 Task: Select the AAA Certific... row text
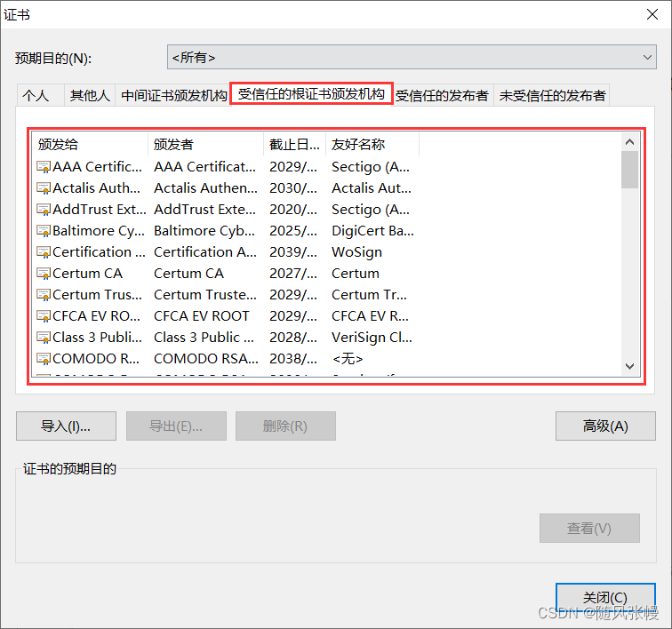(x=97, y=167)
